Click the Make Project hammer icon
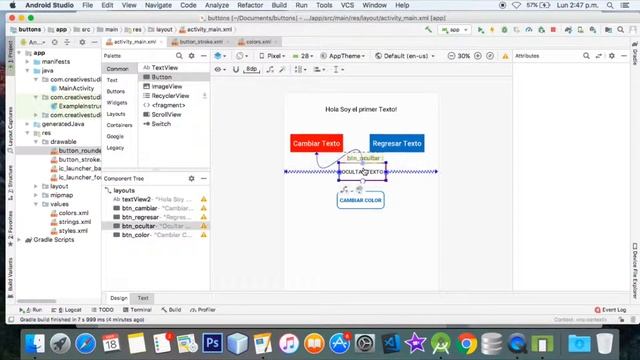 coord(428,29)
